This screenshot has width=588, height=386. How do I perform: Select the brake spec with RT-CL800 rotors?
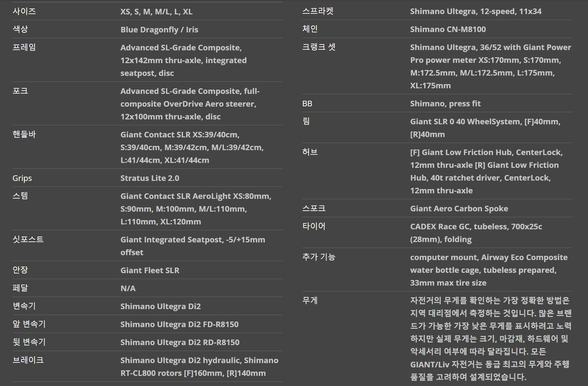point(199,367)
